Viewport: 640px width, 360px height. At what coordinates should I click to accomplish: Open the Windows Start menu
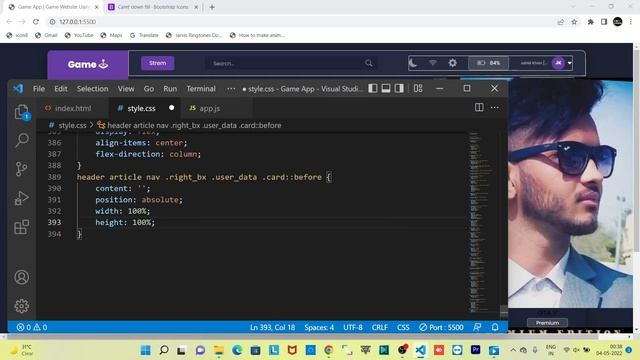[x=145, y=350]
